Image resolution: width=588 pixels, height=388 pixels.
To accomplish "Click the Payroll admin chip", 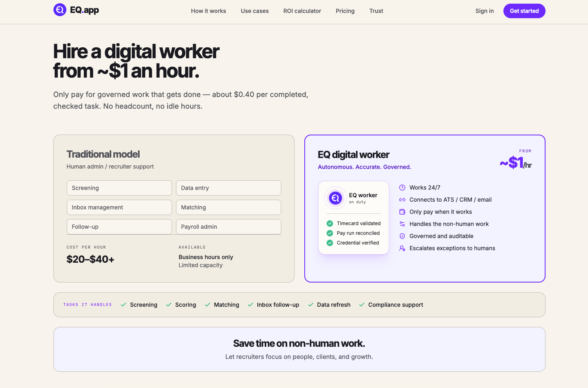I will tap(229, 227).
